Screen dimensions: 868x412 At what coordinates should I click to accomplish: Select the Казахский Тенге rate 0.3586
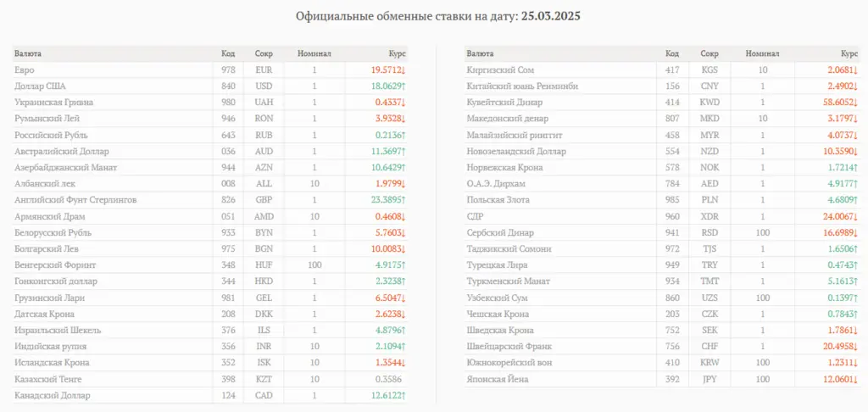tap(391, 379)
